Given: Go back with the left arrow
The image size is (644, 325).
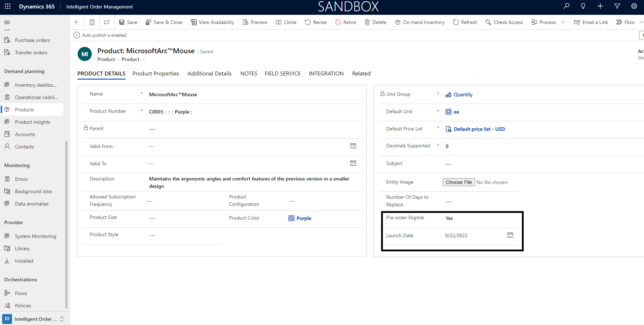Looking at the screenshot, I should pos(77,22).
